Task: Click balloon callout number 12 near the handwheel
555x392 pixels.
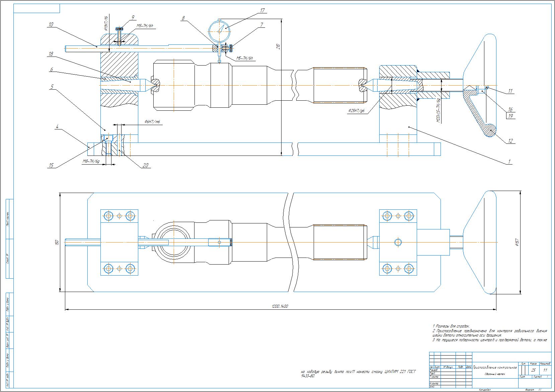Action: (510, 141)
